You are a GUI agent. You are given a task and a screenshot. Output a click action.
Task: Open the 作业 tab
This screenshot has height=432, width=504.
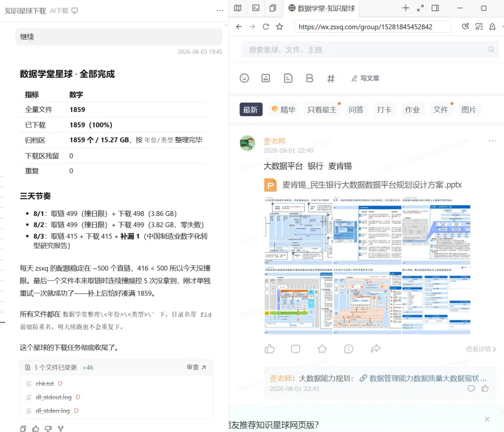[413, 110]
